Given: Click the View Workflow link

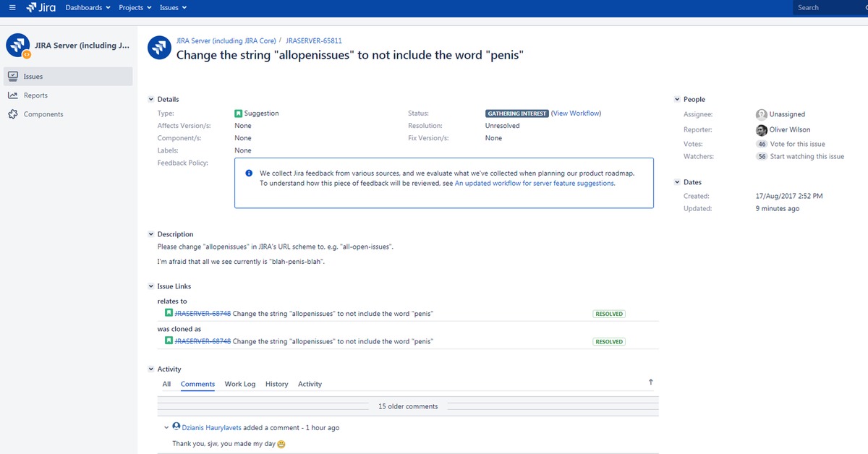Looking at the screenshot, I should tap(576, 113).
